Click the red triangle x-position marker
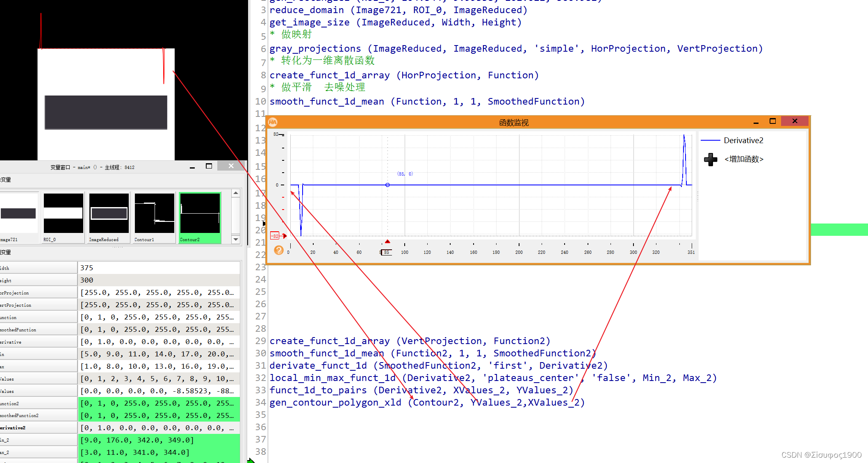868x463 pixels. (387, 242)
